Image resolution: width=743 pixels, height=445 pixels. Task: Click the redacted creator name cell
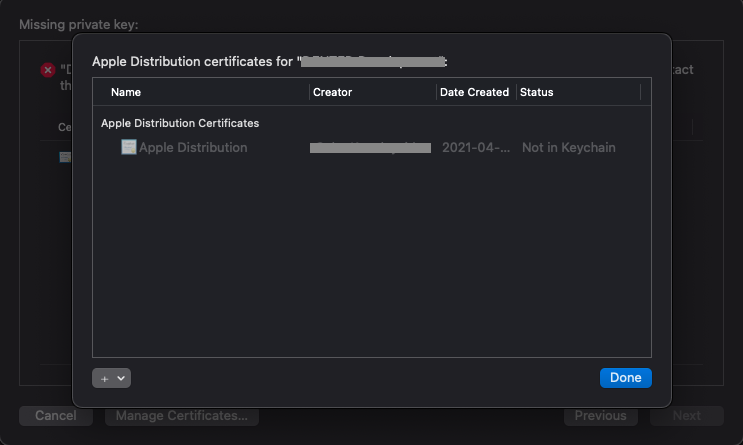click(370, 148)
